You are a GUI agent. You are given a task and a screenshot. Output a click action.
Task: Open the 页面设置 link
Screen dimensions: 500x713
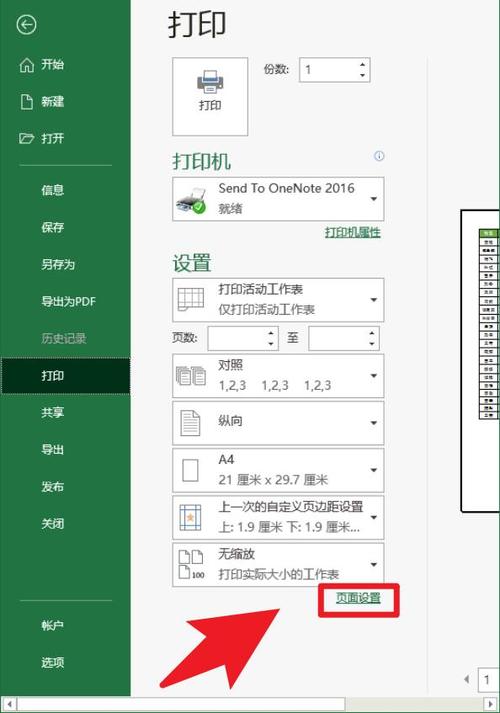pyautogui.click(x=358, y=598)
